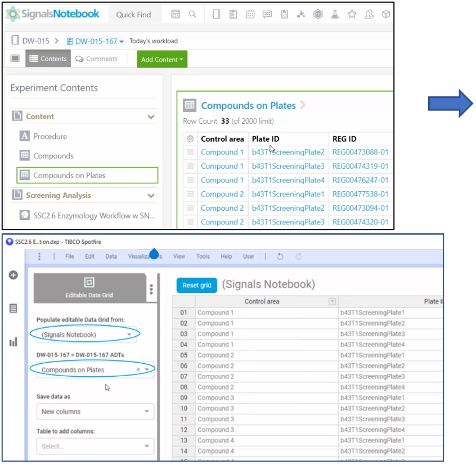Open the Compounds on Plates dropdown in Spotfire

click(x=95, y=370)
